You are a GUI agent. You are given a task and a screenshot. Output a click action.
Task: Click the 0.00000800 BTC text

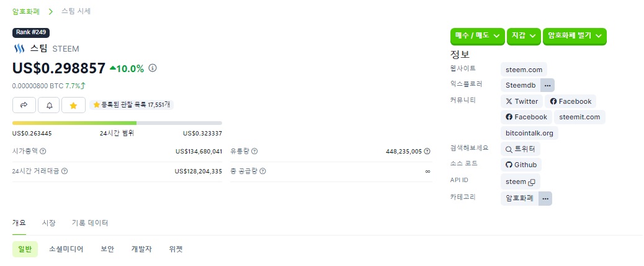coord(38,86)
